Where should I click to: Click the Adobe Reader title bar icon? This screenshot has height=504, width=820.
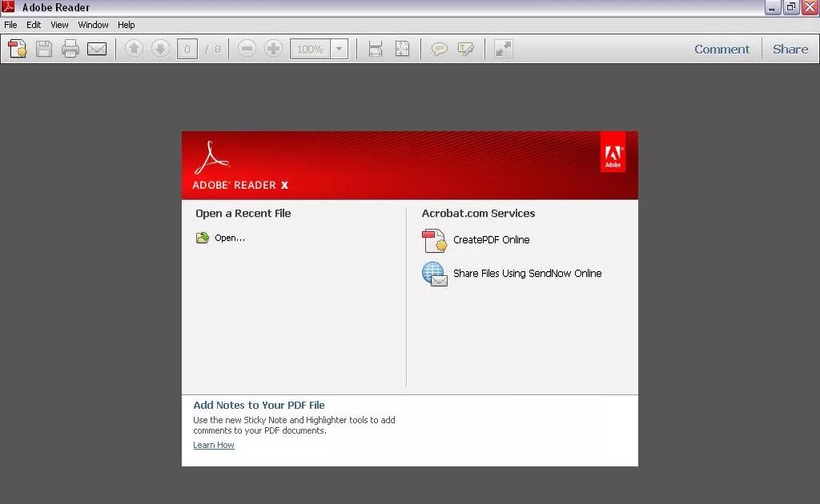pyautogui.click(x=8, y=6)
